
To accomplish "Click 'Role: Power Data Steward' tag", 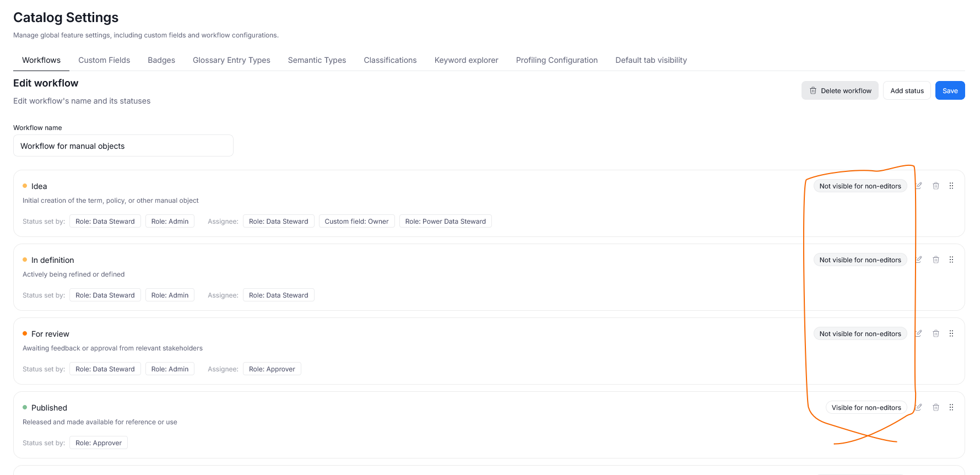I will click(x=446, y=221).
